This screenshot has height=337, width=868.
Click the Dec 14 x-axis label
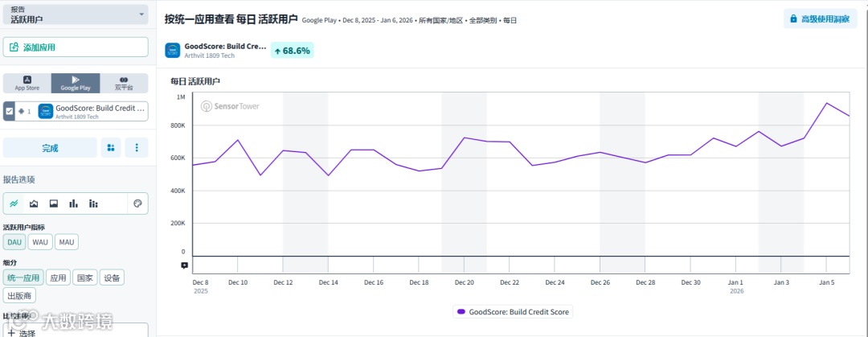pos(328,282)
